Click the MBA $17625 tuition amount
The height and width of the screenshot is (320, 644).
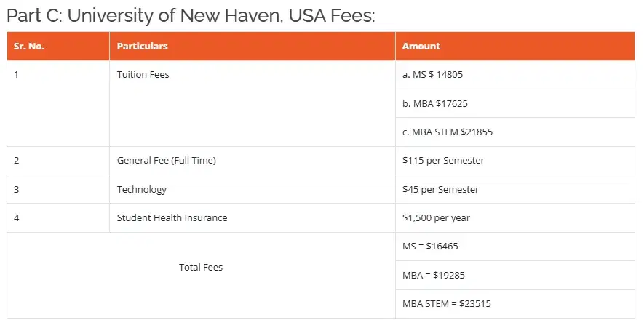pos(434,103)
